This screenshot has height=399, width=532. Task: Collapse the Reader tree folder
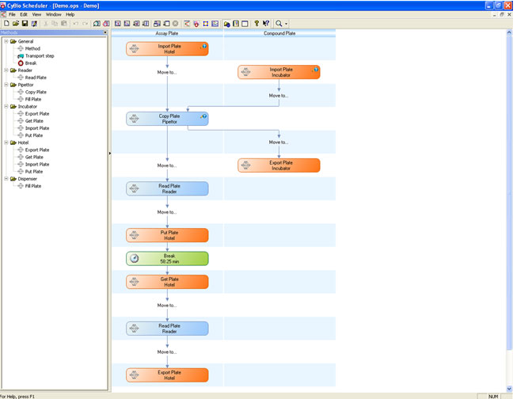click(x=6, y=70)
